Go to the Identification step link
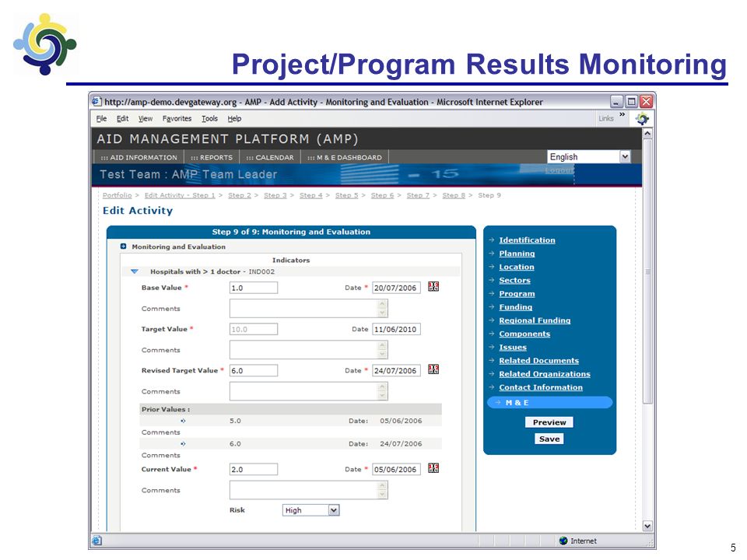Screen dimensions: 747x560 coord(527,240)
